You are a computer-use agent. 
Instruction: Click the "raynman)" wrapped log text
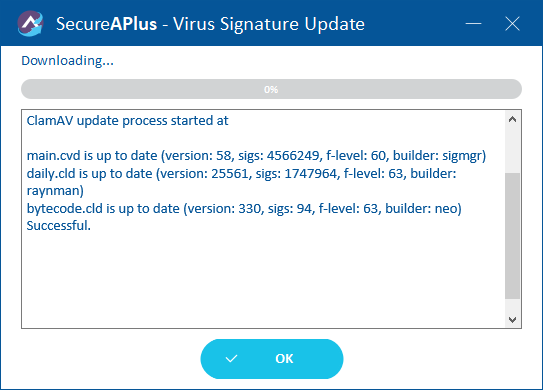tap(55, 191)
